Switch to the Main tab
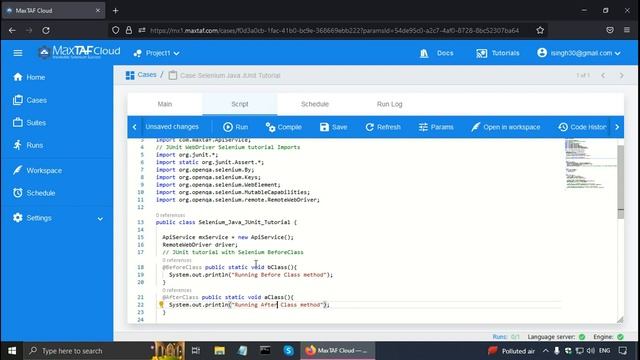Screen dimensions: 640x360 tap(165, 104)
